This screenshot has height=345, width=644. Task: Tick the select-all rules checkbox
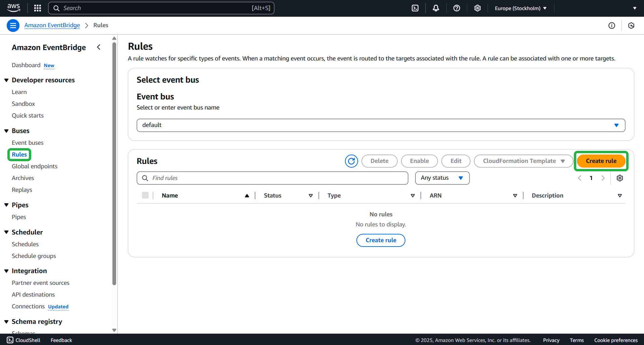coord(145,195)
